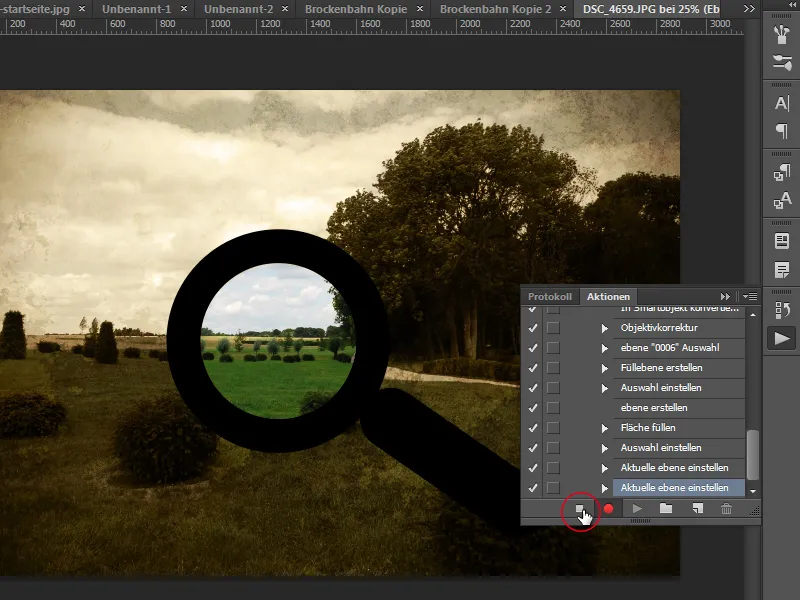Screen dimensions: 800x600
Task: Switch to Brockenbahn Kopie 2 document tab
Action: point(495,9)
